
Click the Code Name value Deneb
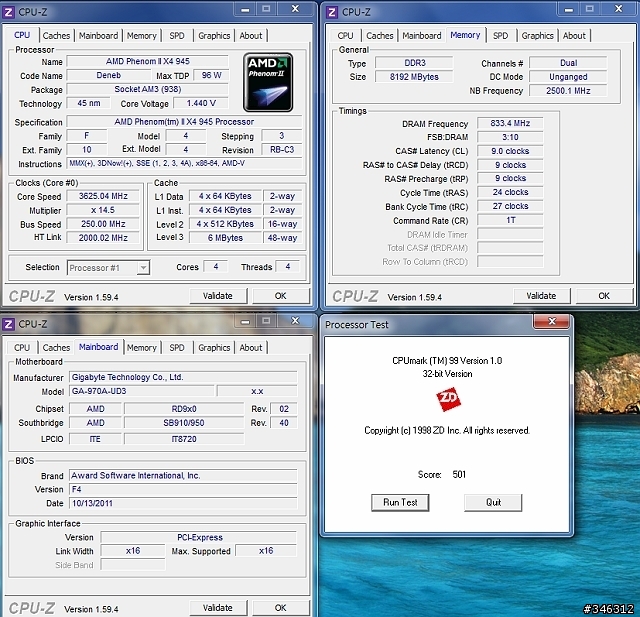coord(109,75)
